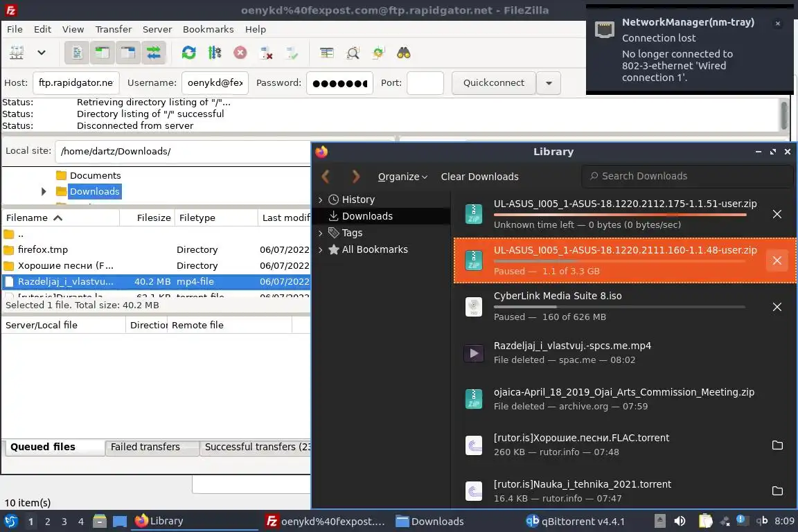Sort local files by Filename column
This screenshot has height=532, width=798.
[x=60, y=218]
